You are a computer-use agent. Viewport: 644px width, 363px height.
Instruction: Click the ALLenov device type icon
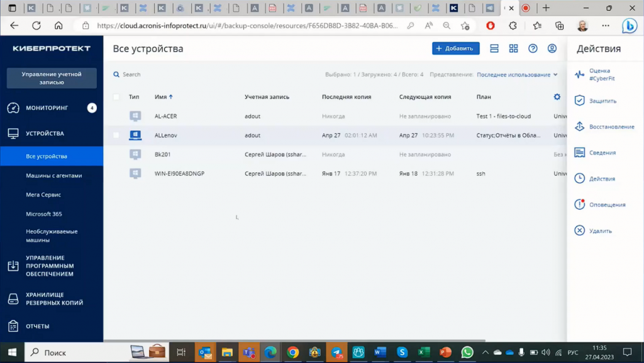point(135,135)
